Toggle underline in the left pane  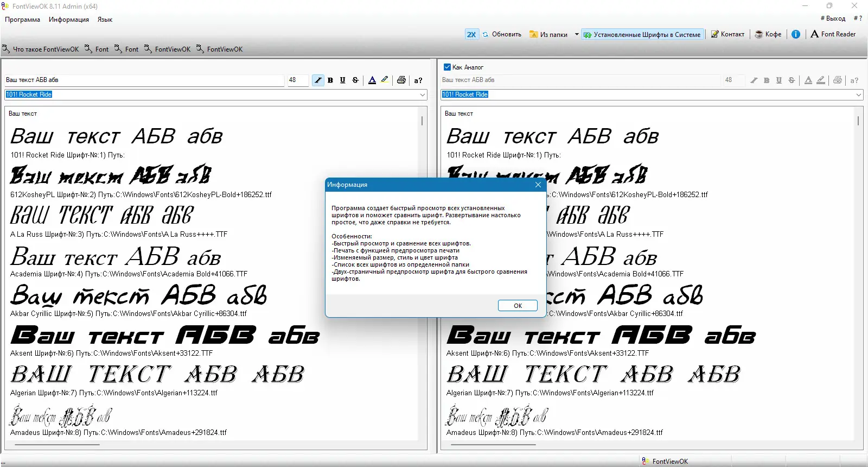(343, 80)
